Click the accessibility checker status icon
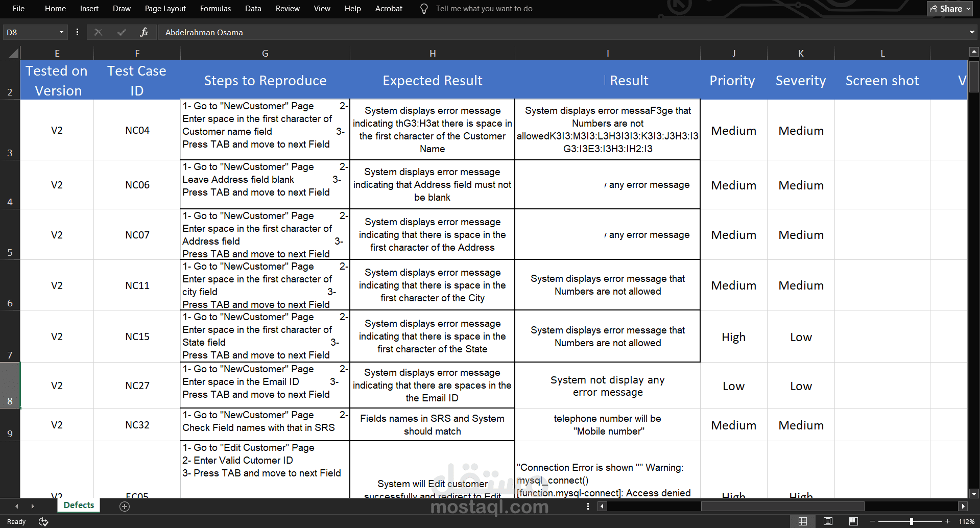 pos(43,521)
